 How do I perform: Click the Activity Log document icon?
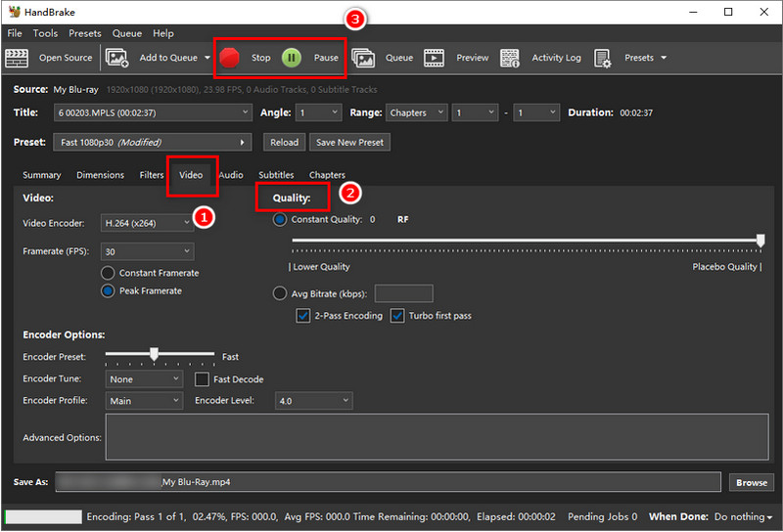(510, 58)
